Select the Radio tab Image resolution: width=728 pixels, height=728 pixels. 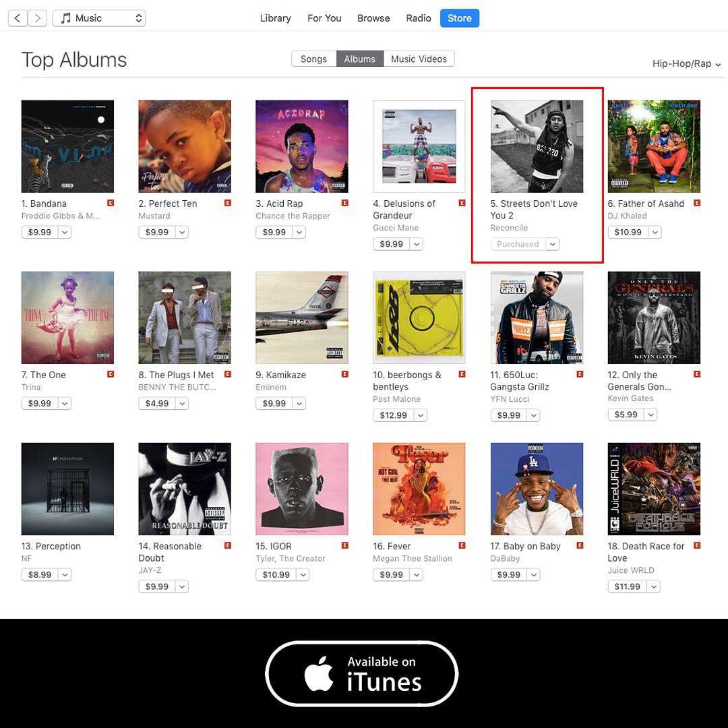tap(419, 18)
